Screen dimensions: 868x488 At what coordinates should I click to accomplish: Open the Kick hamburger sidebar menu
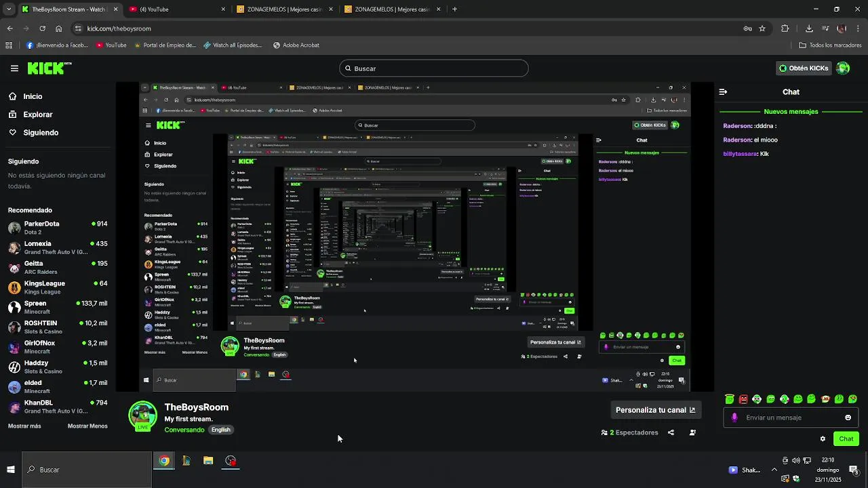[14, 68]
